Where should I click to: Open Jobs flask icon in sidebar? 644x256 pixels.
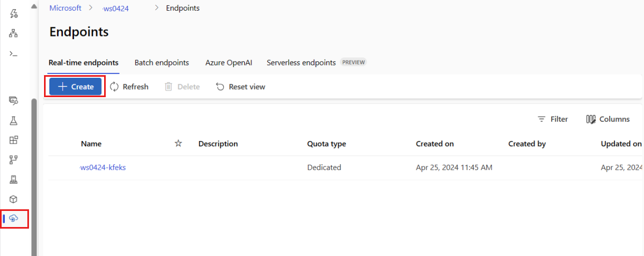pyautogui.click(x=14, y=120)
